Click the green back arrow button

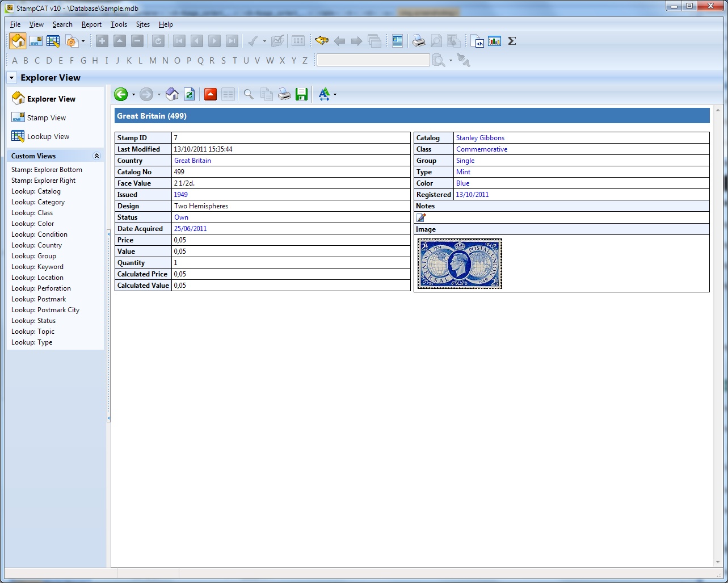pos(120,94)
